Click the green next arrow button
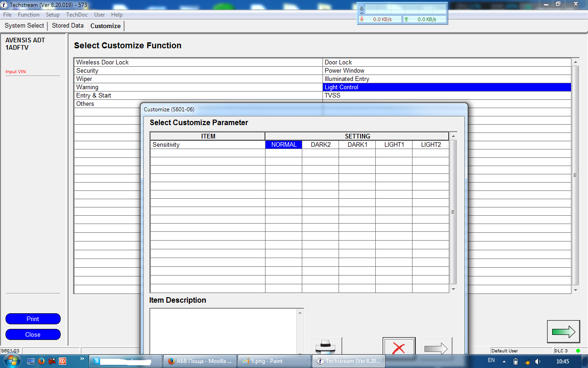This screenshot has width=588, height=368. [563, 331]
